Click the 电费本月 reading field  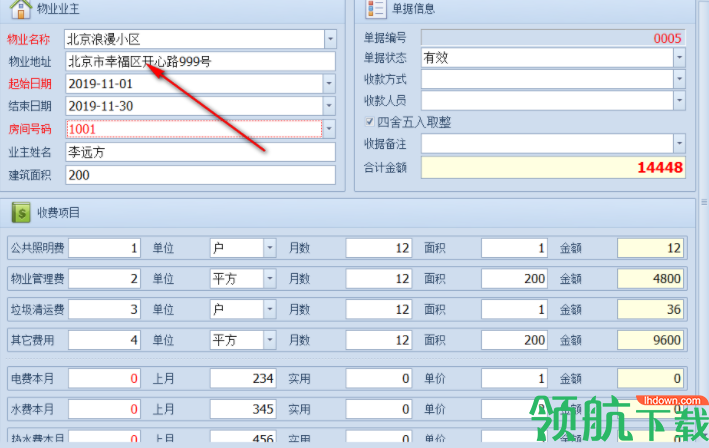tap(104, 378)
